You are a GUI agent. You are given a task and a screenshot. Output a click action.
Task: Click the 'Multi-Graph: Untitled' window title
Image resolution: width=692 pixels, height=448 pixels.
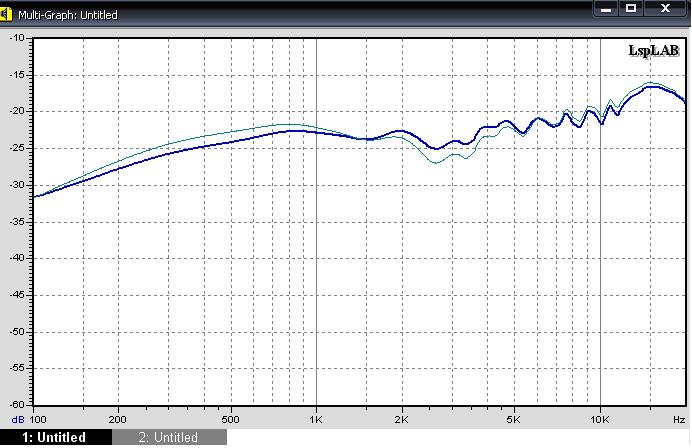click(68, 15)
